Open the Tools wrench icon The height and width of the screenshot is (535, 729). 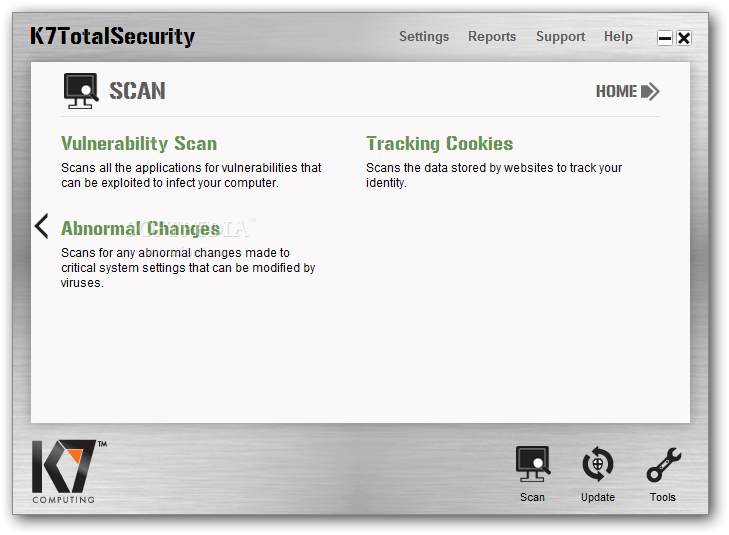[x=663, y=464]
